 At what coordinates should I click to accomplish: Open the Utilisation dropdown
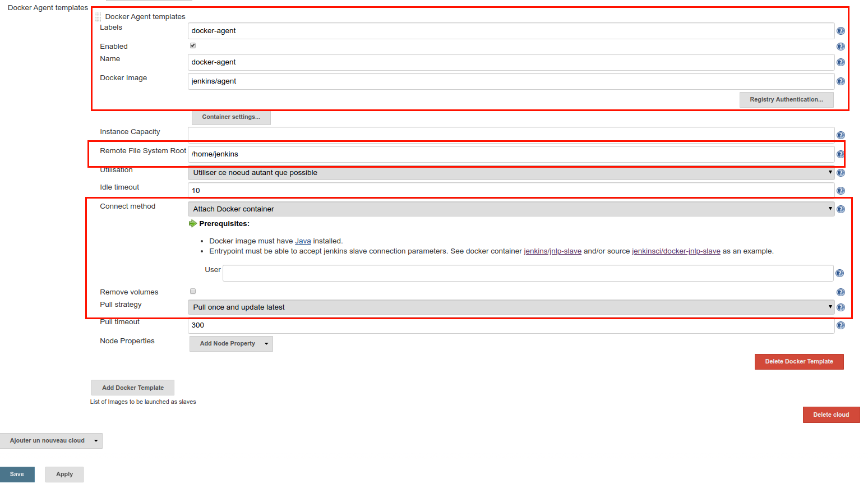(x=510, y=173)
